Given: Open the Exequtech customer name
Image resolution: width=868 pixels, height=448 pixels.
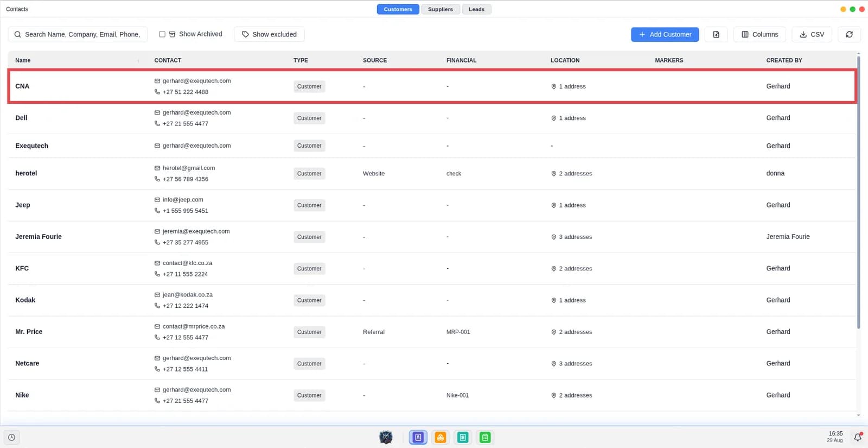Looking at the screenshot, I should click(x=31, y=146).
